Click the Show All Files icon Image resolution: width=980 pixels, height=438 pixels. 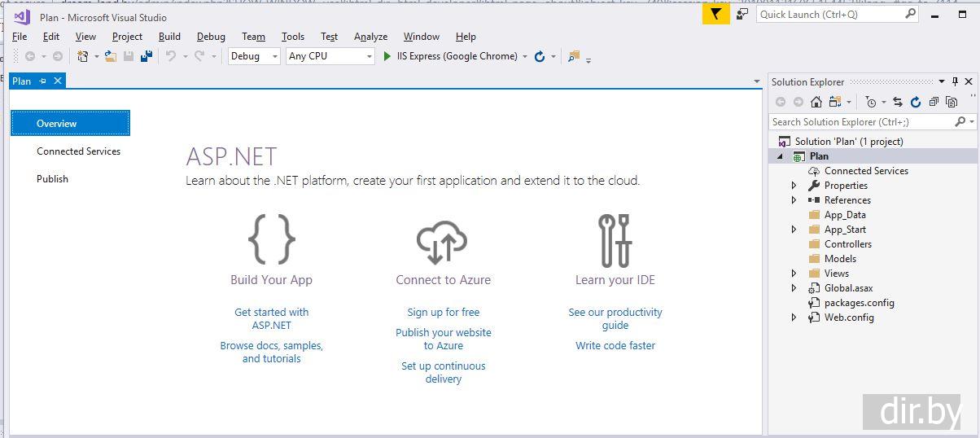[950, 102]
